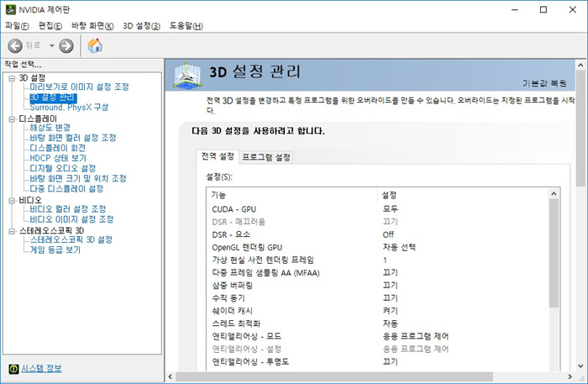Click the NVIDIA title bar icon

(x=10, y=9)
